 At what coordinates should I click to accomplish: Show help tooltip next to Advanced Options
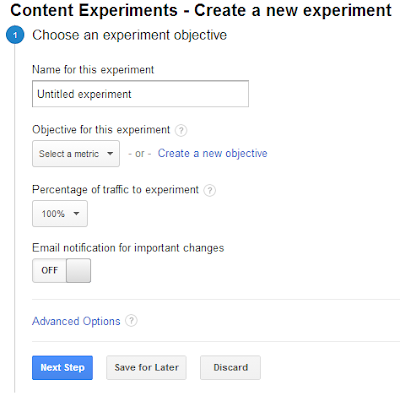click(x=131, y=321)
